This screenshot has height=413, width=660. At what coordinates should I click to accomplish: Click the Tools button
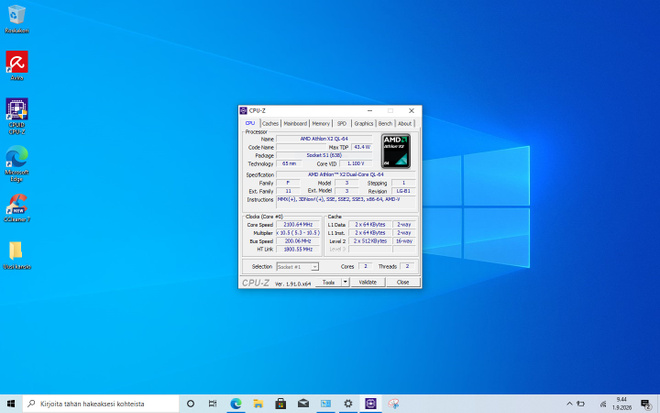pos(328,282)
